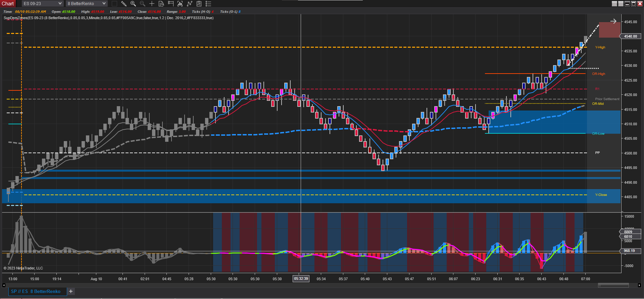Click the OR-High level label

coord(599,74)
